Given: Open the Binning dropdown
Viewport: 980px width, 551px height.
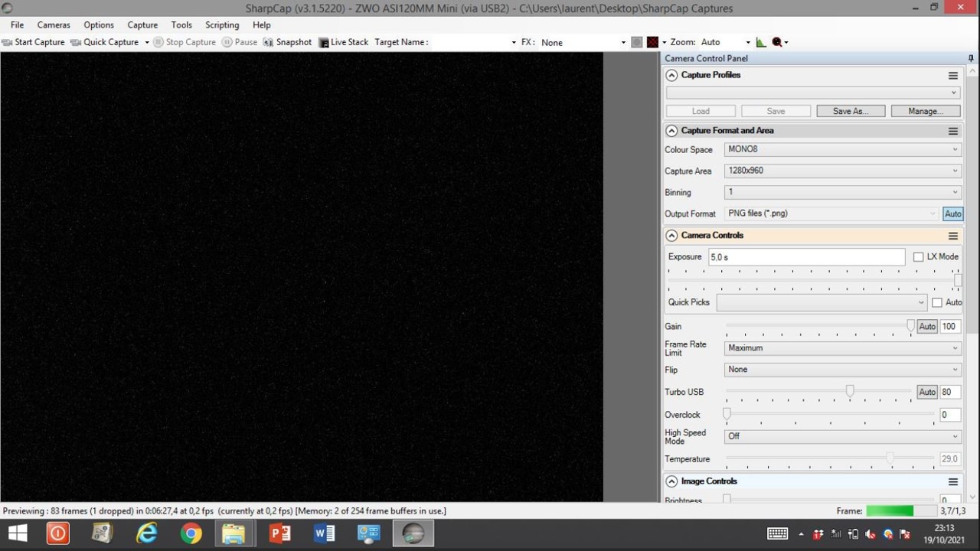Looking at the screenshot, I should click(842, 192).
